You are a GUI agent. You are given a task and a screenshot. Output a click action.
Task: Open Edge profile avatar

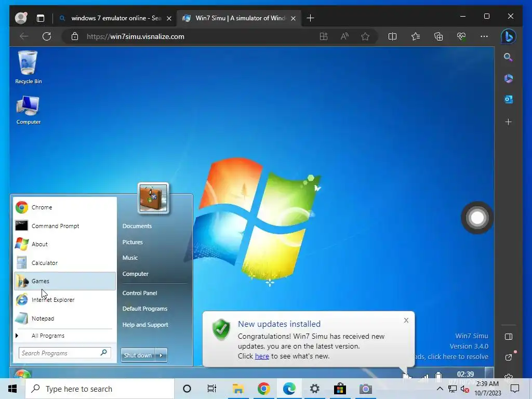[x=21, y=18]
